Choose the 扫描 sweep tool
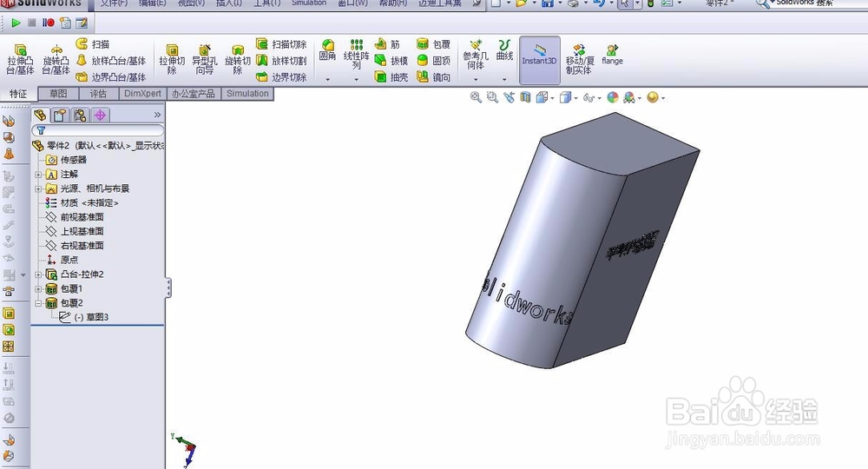 pyautogui.click(x=93, y=43)
